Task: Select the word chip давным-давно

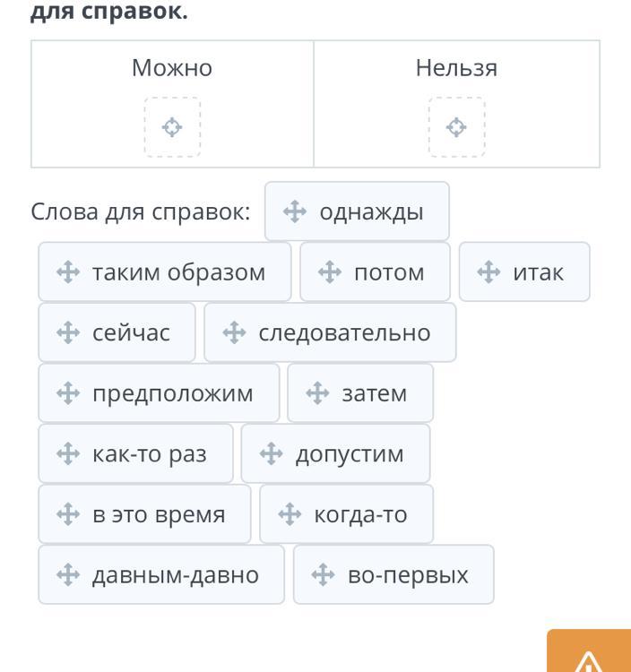Action: pos(161,574)
